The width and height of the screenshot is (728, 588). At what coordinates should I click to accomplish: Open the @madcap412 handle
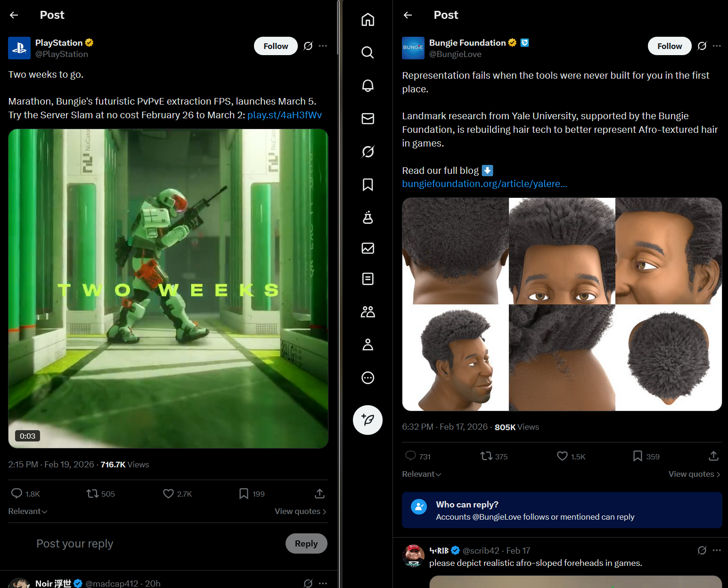tap(112, 583)
